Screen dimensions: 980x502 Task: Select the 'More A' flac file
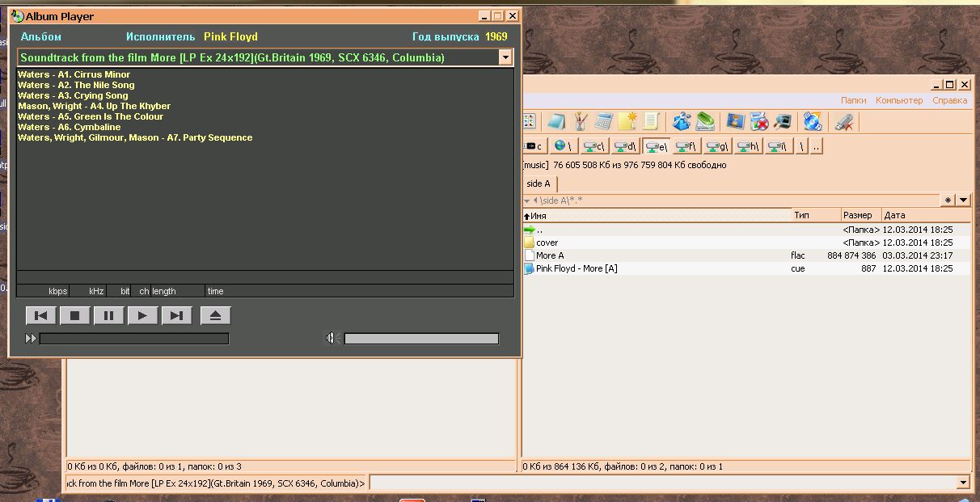tap(746, 255)
